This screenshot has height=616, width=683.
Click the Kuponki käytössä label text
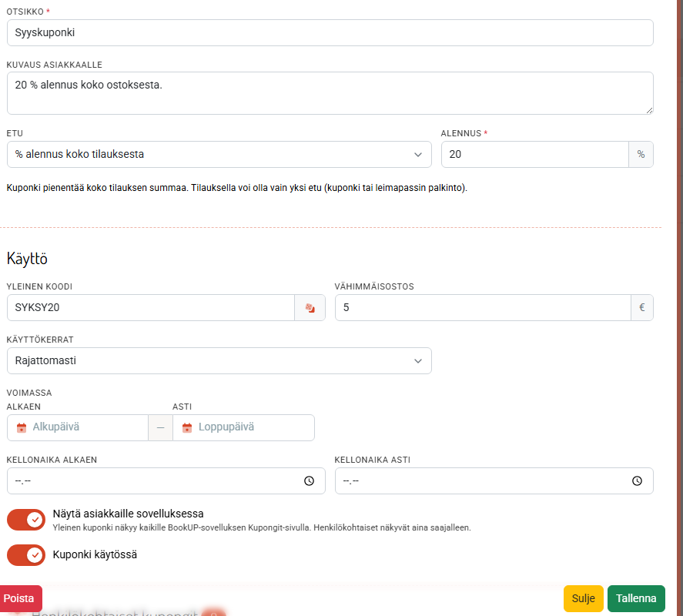95,554
